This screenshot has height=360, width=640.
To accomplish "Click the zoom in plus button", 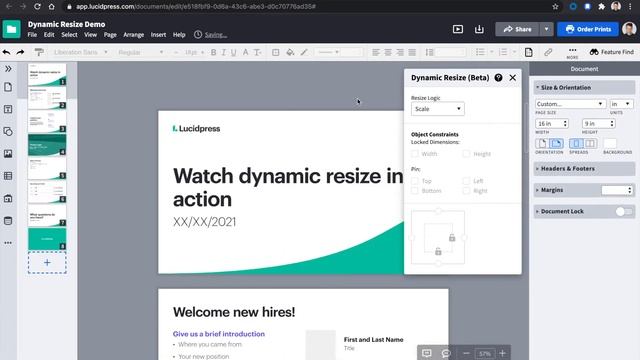I will coord(502,353).
